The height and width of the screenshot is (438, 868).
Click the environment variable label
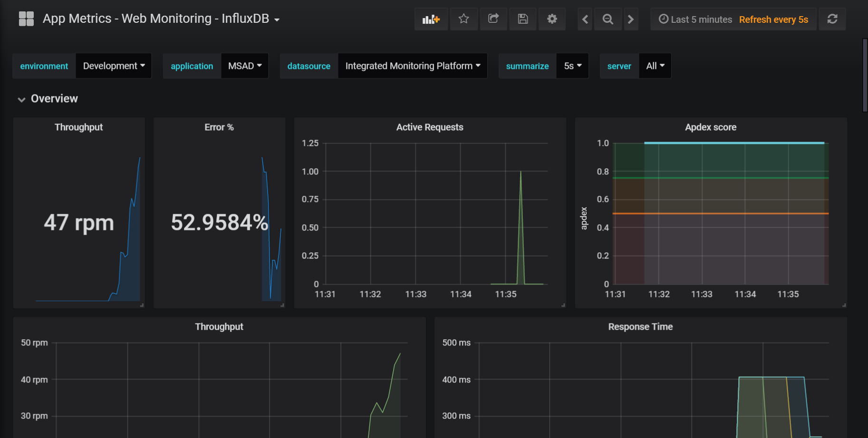[44, 66]
